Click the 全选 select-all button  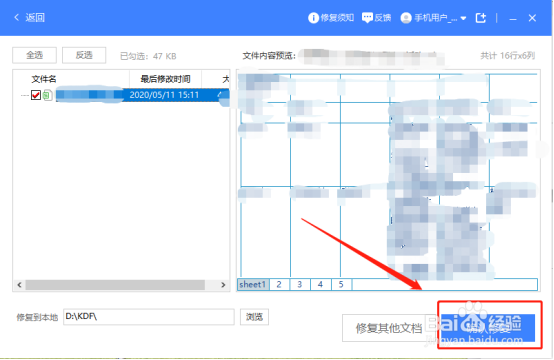click(x=34, y=55)
